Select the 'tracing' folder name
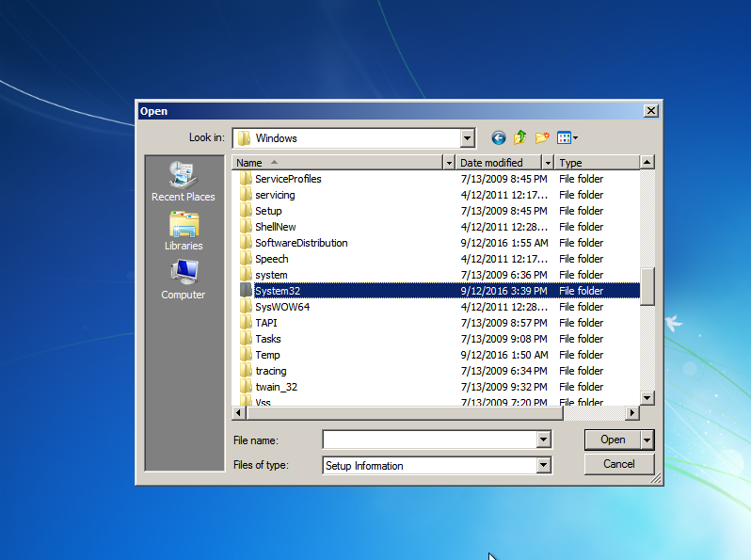751x560 pixels. pos(271,371)
